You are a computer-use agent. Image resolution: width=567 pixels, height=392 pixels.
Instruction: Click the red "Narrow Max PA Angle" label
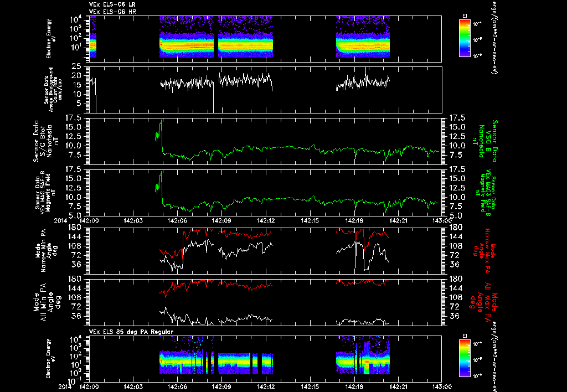click(x=484, y=250)
